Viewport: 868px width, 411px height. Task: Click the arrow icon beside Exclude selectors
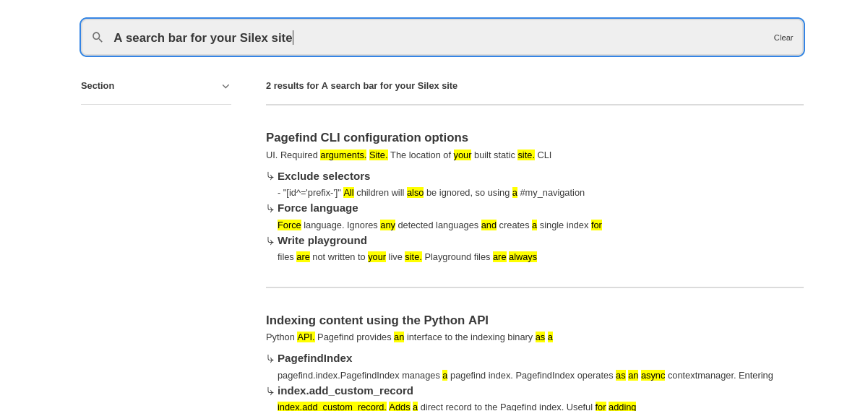[x=270, y=176]
